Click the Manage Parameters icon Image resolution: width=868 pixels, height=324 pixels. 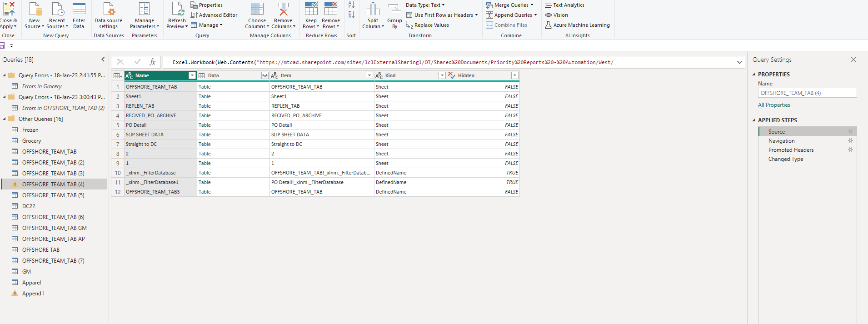coord(145,9)
